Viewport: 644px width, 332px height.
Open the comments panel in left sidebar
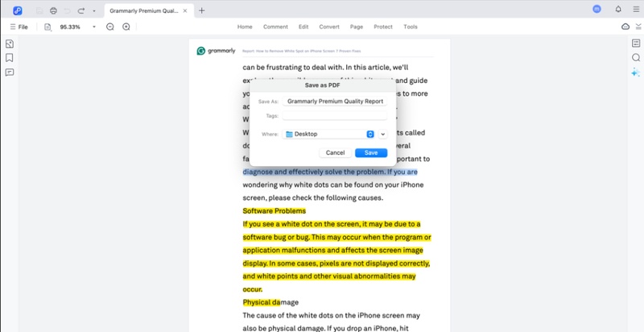[10, 73]
